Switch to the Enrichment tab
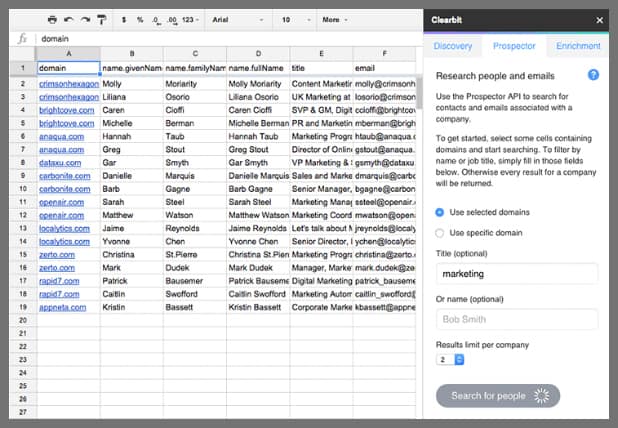The image size is (618, 428). tap(578, 46)
